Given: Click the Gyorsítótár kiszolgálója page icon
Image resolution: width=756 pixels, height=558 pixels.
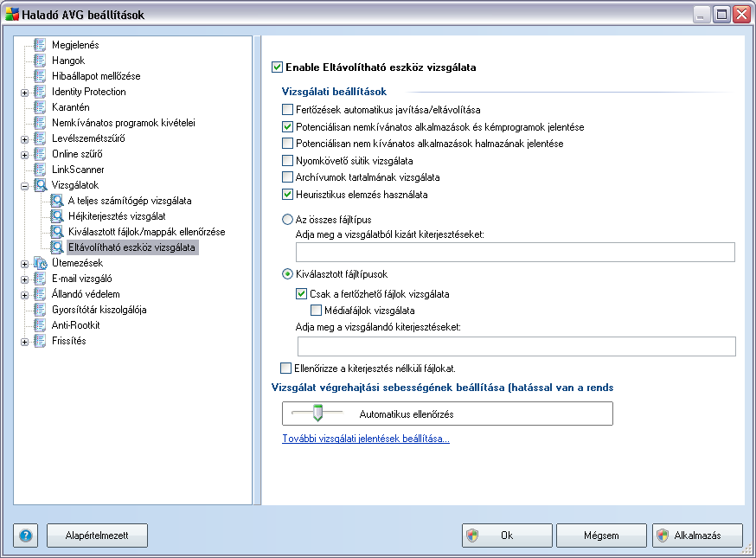Looking at the screenshot, I should click(40, 310).
